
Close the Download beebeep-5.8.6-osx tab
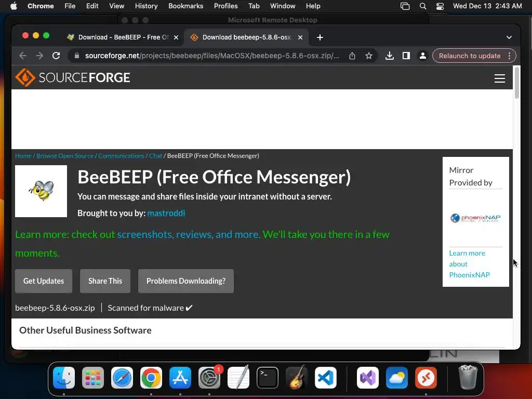pos(300,37)
